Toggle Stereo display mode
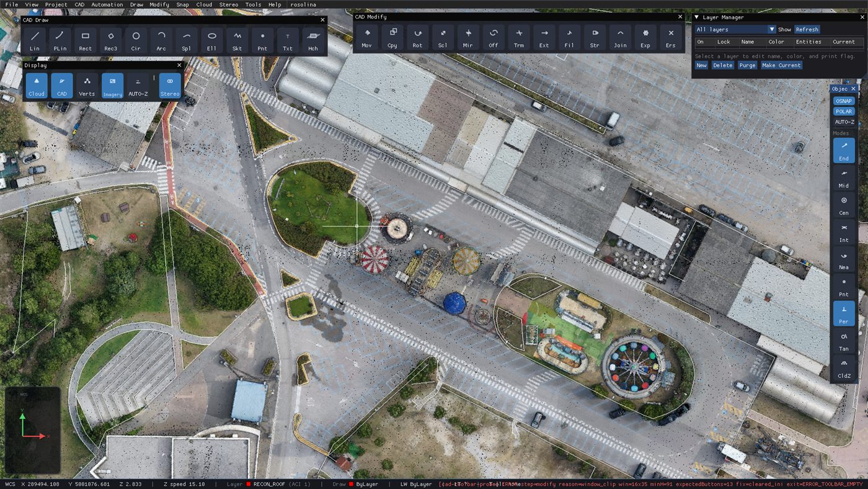868x489 pixels. tap(170, 86)
